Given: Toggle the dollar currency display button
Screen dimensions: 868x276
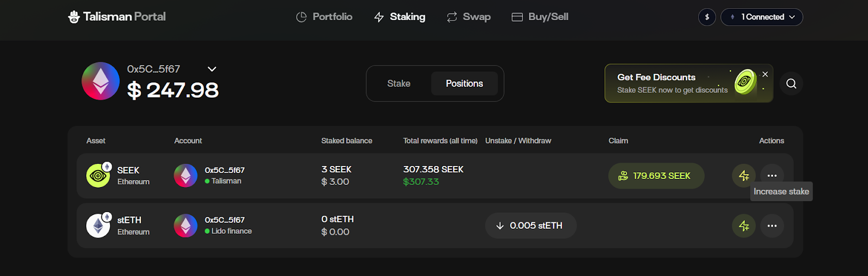Looking at the screenshot, I should 707,17.
